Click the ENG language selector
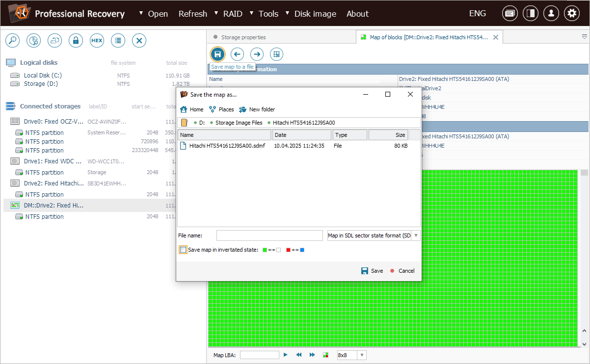The width and height of the screenshot is (590, 364). tap(478, 14)
